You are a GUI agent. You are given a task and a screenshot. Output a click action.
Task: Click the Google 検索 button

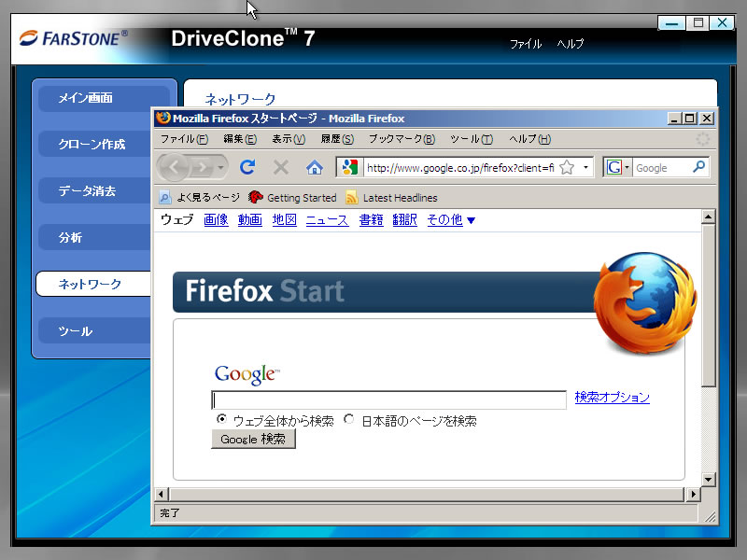(253, 439)
